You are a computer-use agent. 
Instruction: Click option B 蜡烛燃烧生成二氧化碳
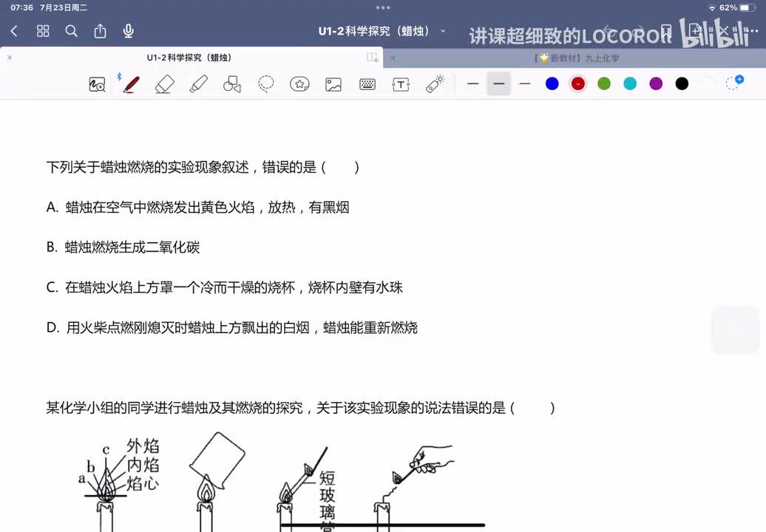pyautogui.click(x=123, y=248)
